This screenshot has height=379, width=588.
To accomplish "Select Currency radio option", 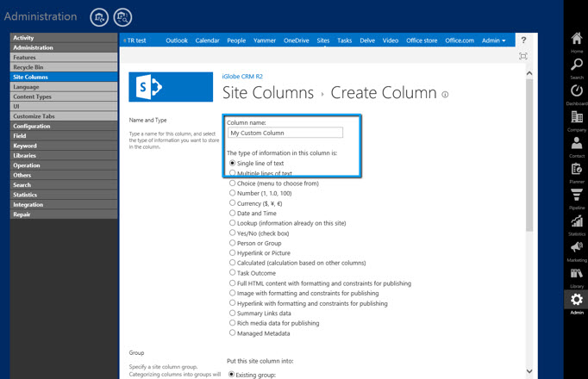I will 233,203.
